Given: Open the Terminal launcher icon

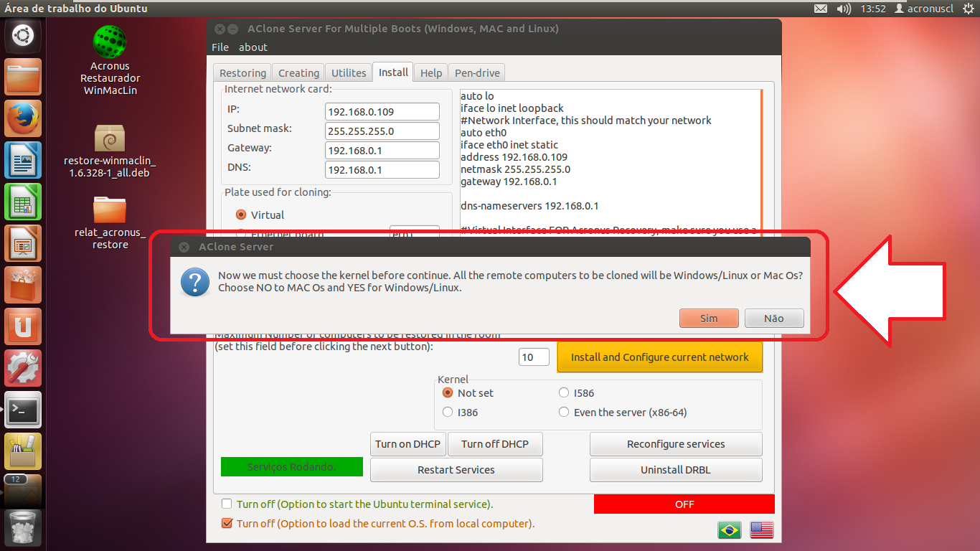Looking at the screenshot, I should click(23, 410).
